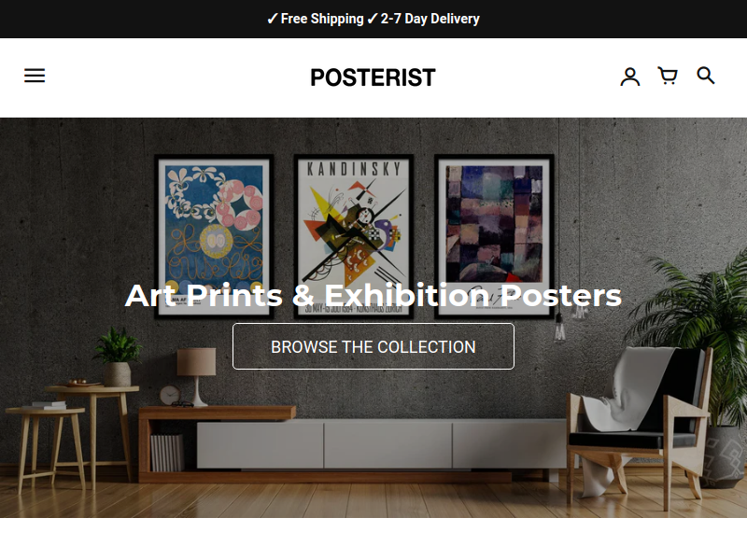Click Browse the Collection button

pyautogui.click(x=373, y=346)
